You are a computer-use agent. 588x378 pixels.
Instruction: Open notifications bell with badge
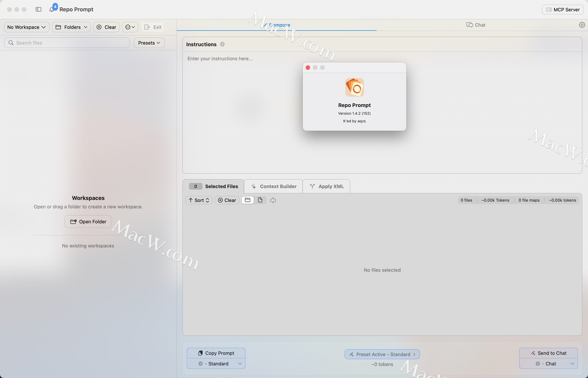tap(52, 9)
